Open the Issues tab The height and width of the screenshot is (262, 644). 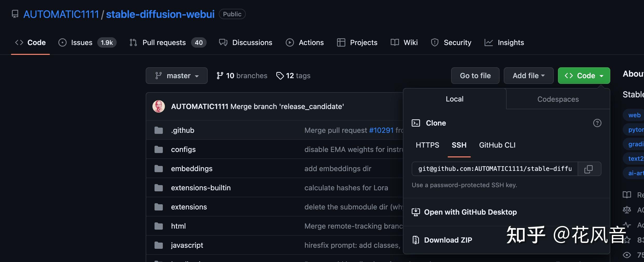coord(87,42)
